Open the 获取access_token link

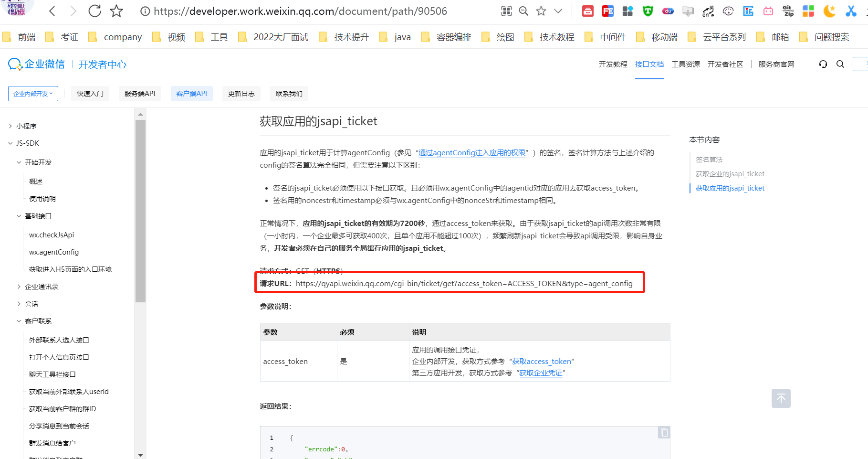(x=542, y=361)
